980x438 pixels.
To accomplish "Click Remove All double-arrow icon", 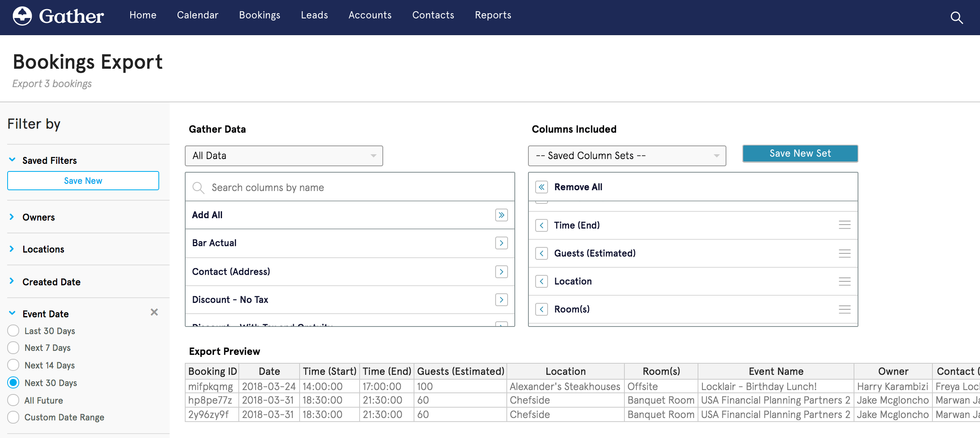I will click(x=542, y=187).
